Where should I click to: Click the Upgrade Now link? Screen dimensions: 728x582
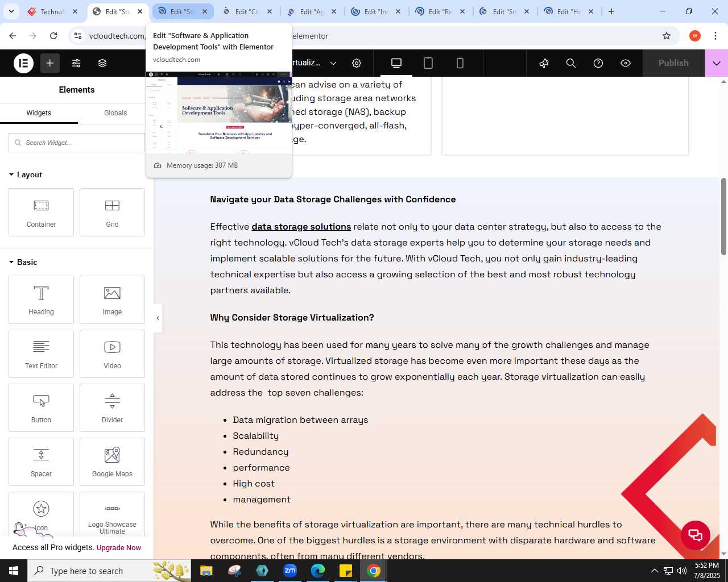[x=119, y=548]
